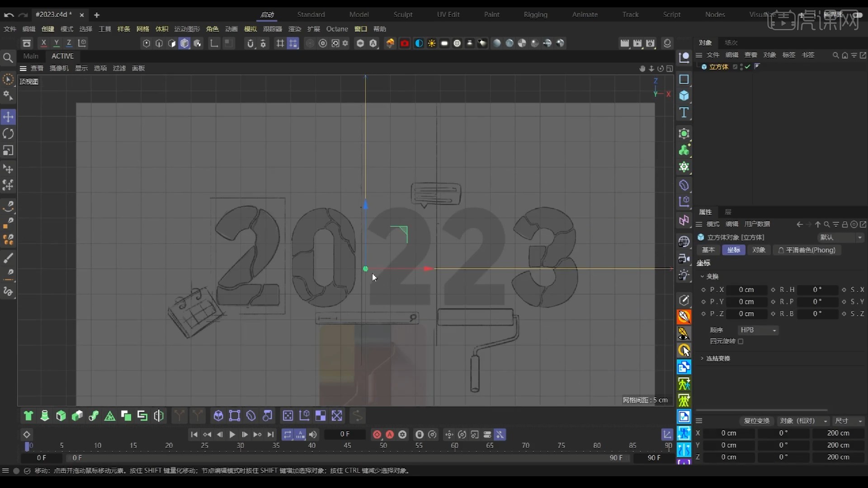Expand the 冻结变换 section
This screenshot has width=868, height=488.
702,358
